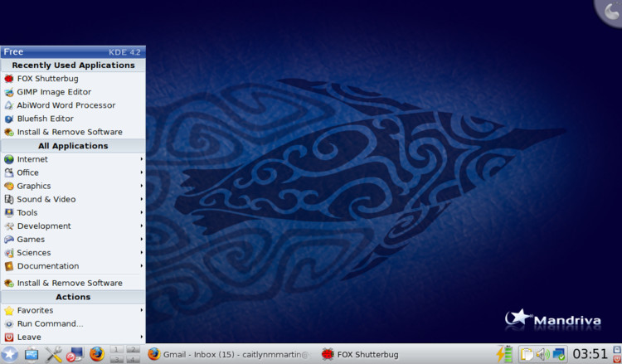Screen dimensions: 622x364
Task: Expand the Office submenu
Action: point(73,172)
